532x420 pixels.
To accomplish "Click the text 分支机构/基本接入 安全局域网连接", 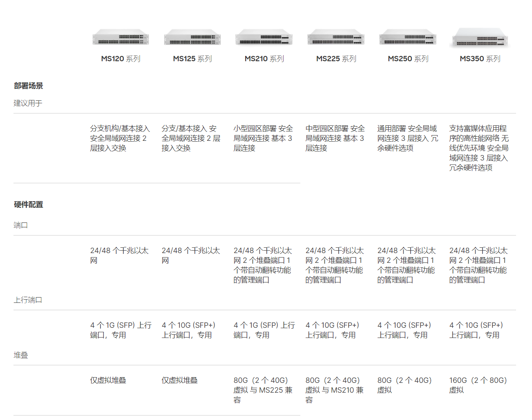I will (x=120, y=138).
